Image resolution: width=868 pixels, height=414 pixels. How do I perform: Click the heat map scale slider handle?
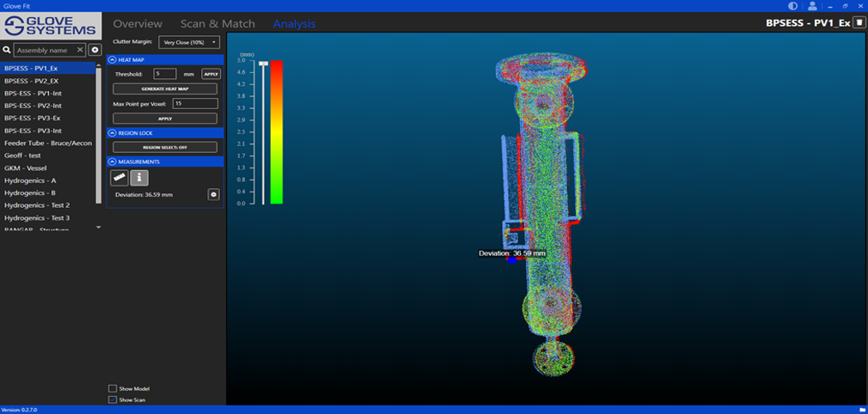(x=264, y=64)
